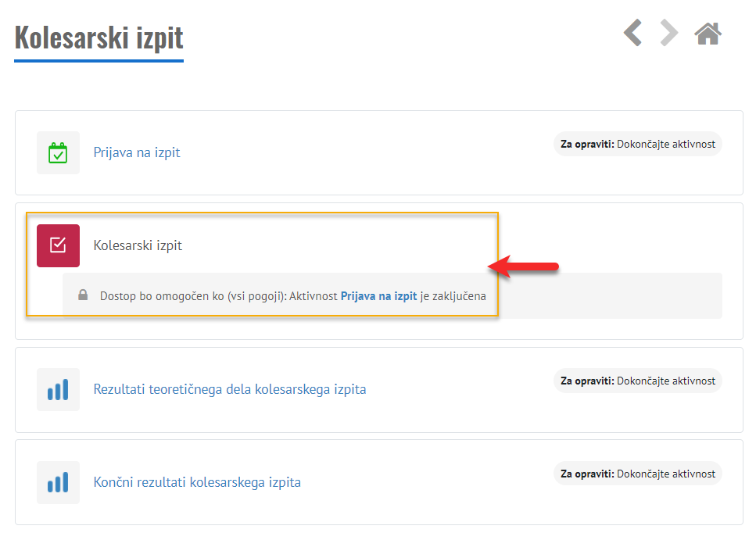
Task: Click the home icon
Action: pyautogui.click(x=708, y=33)
